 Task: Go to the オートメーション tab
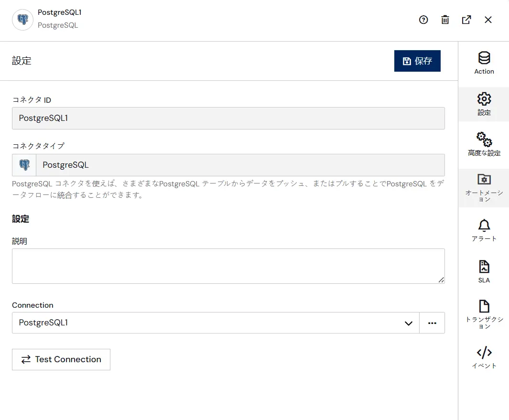484,188
